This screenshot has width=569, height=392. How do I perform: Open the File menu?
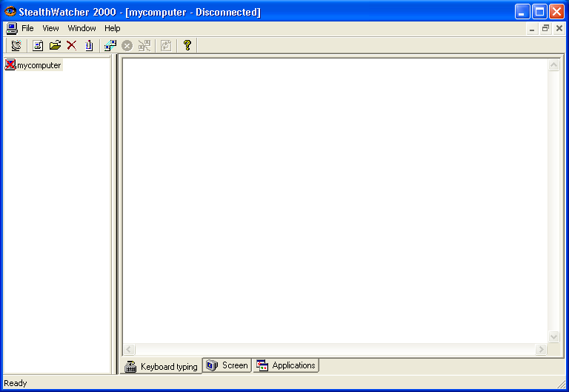tap(27, 29)
